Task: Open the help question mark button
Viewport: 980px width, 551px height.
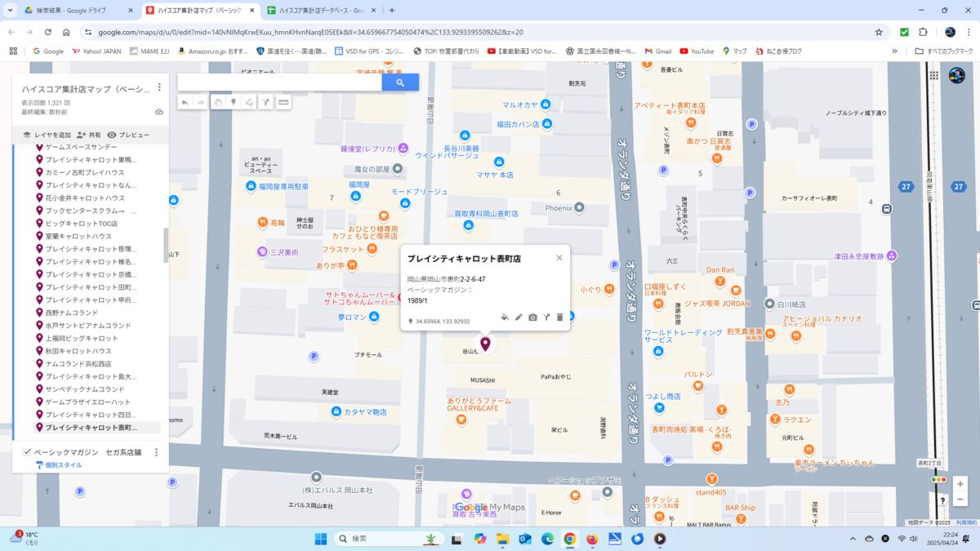Action: click(942, 500)
